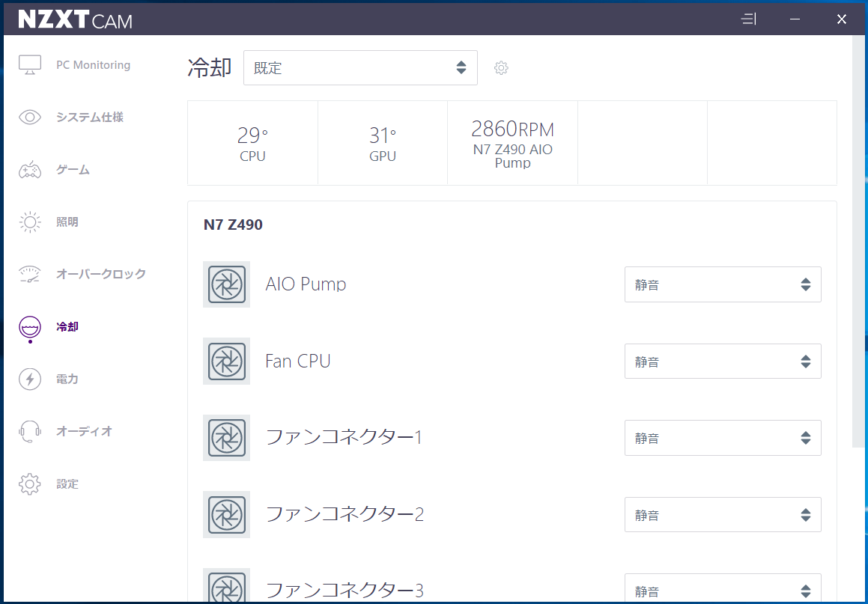Click the AIO Pump label text
This screenshot has width=868, height=604.
(x=306, y=284)
